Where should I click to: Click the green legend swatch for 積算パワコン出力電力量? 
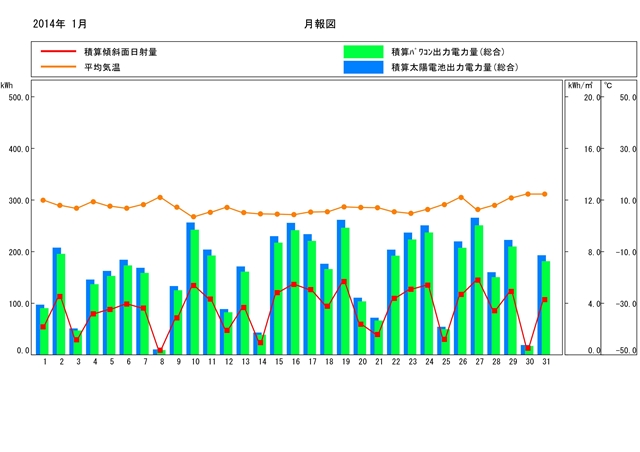tap(363, 52)
